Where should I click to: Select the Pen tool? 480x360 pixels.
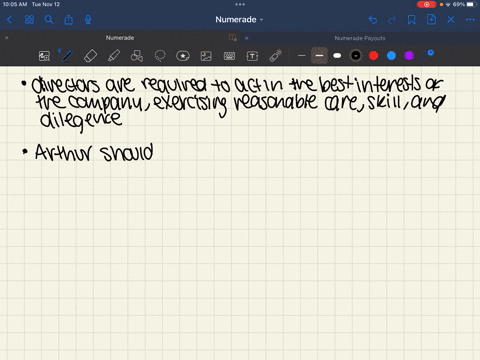[67, 56]
